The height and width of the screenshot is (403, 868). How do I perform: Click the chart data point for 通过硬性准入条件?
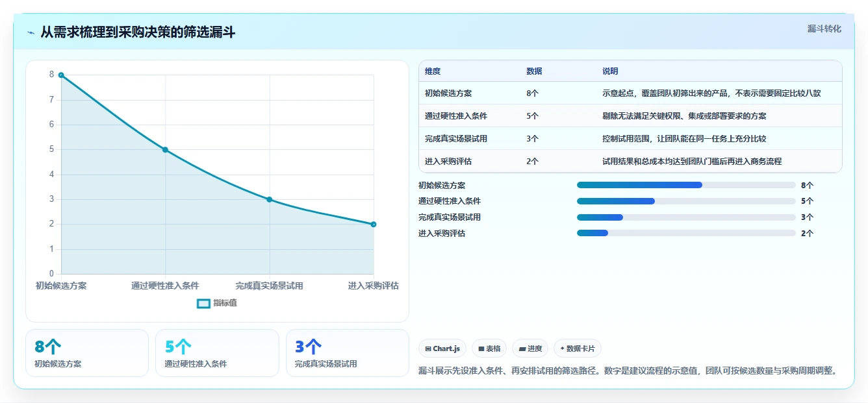tap(165, 150)
